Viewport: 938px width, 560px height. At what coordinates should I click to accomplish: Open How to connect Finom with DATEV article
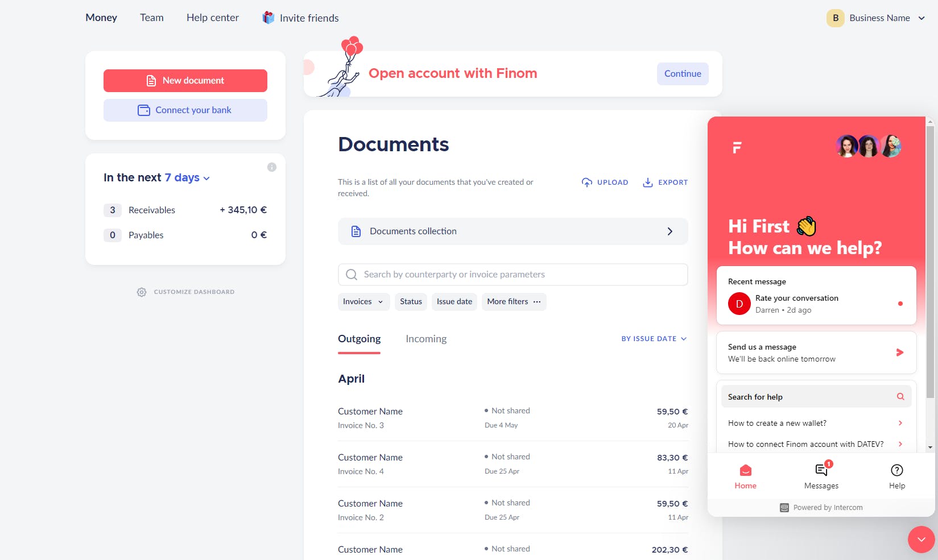point(816,444)
